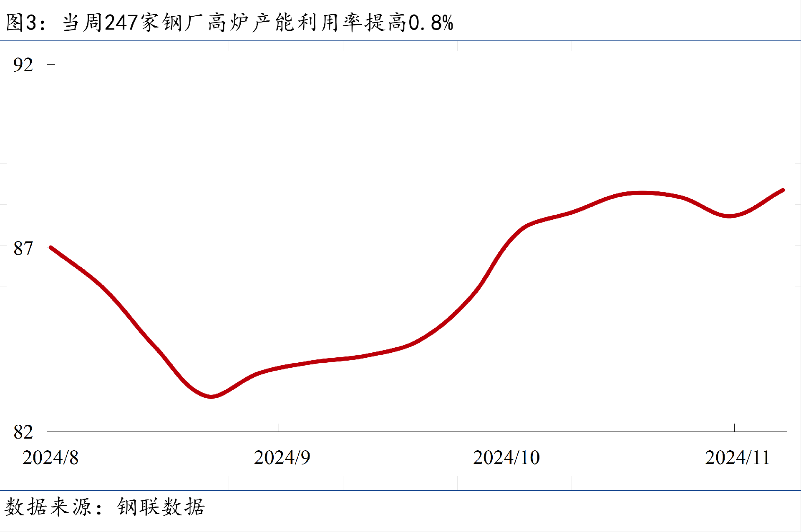The width and height of the screenshot is (801, 532).
Task: Click the 0.8% figure in the title
Action: [431, 23]
